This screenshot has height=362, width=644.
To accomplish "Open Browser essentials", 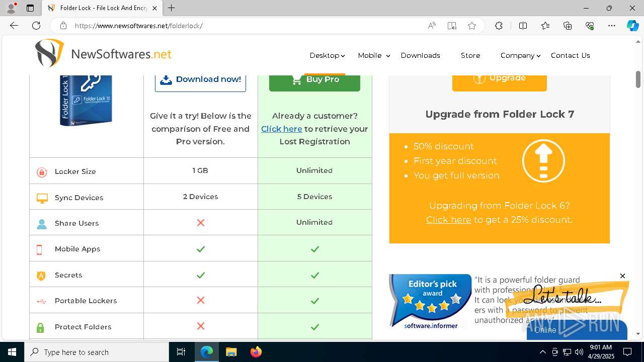I will click(x=590, y=26).
